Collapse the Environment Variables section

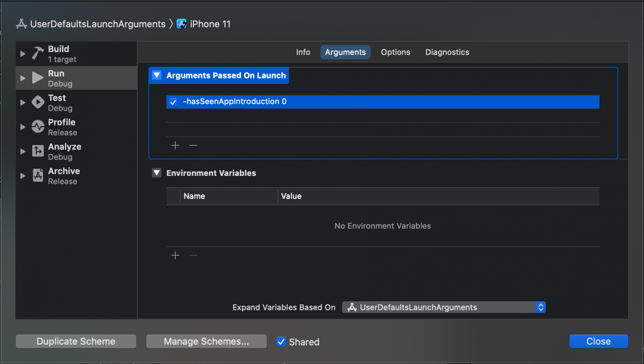tap(156, 173)
